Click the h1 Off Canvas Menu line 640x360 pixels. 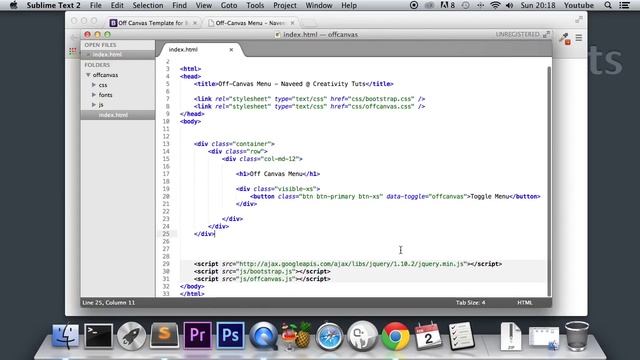278,174
